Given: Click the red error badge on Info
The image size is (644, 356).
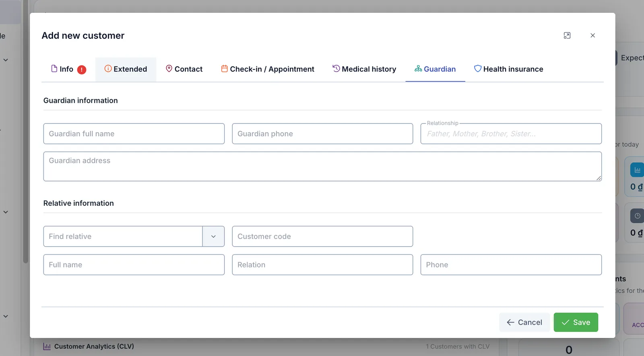Looking at the screenshot, I should pyautogui.click(x=82, y=70).
